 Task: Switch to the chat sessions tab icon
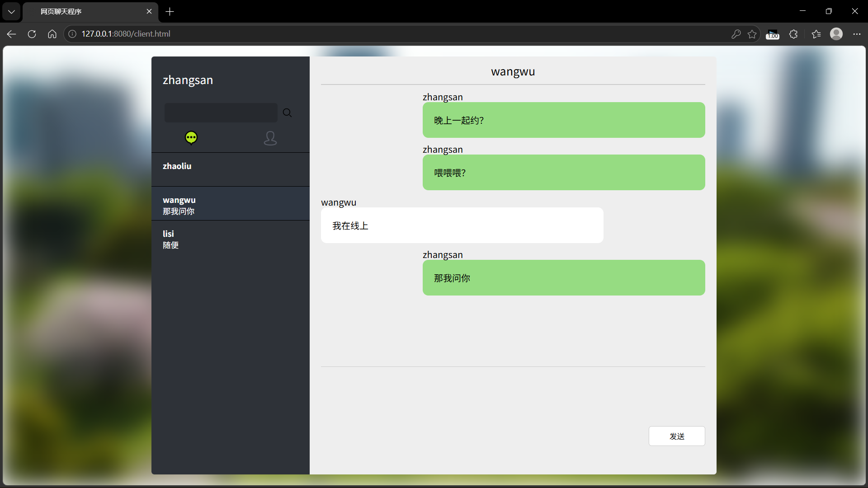pos(191,137)
